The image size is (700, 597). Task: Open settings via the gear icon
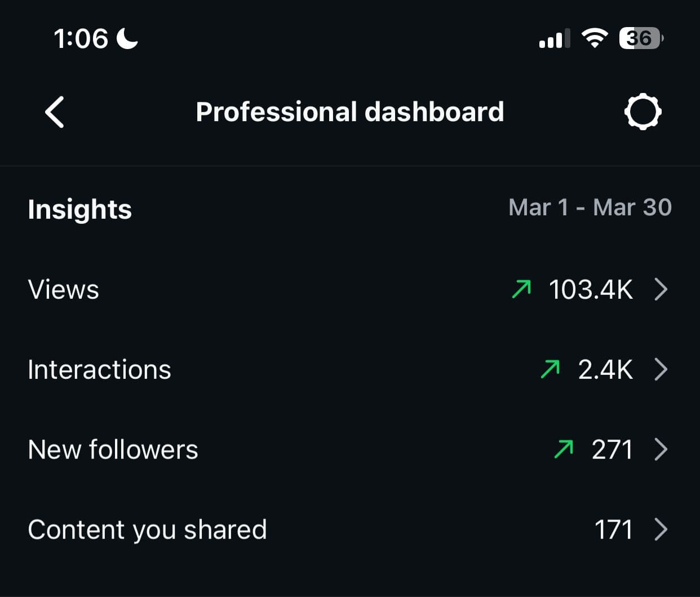[643, 112]
